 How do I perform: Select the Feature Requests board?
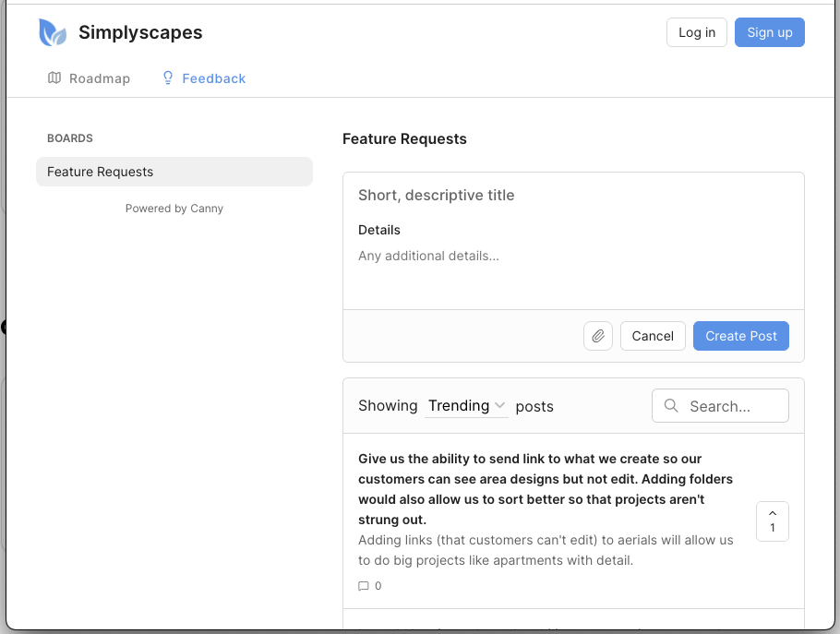click(x=174, y=172)
